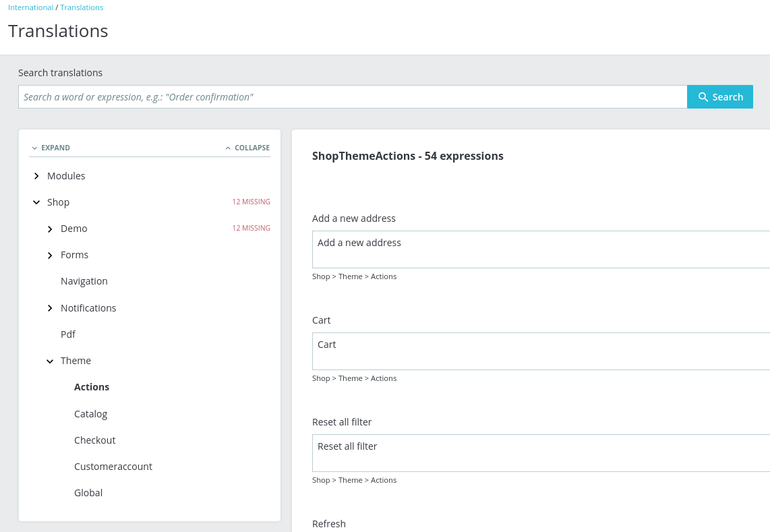
Task: Select the Navigation tree item
Action: [x=84, y=281]
